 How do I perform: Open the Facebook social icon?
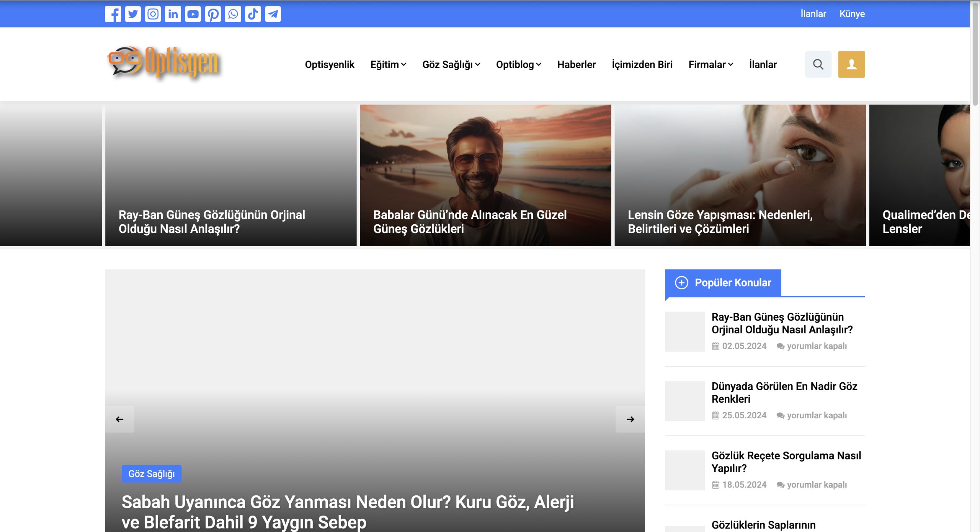(x=113, y=14)
